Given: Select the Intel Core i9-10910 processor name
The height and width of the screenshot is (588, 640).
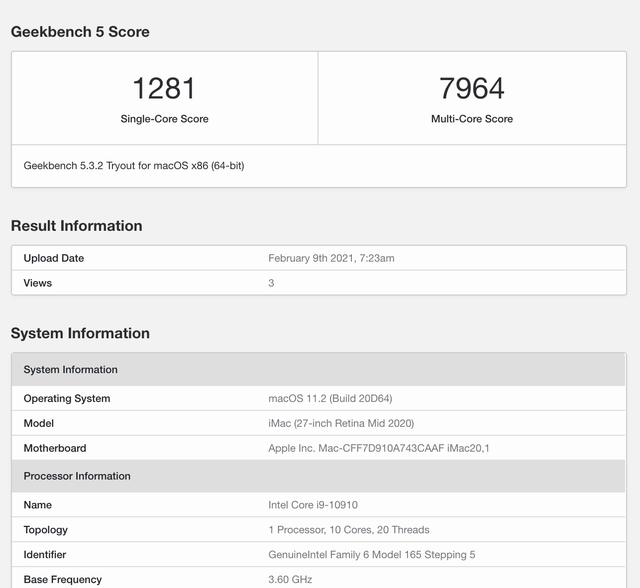Looking at the screenshot, I should pyautogui.click(x=313, y=505).
